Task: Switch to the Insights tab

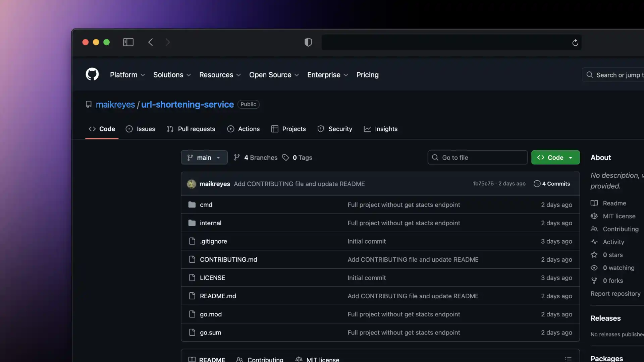Action: click(x=380, y=129)
